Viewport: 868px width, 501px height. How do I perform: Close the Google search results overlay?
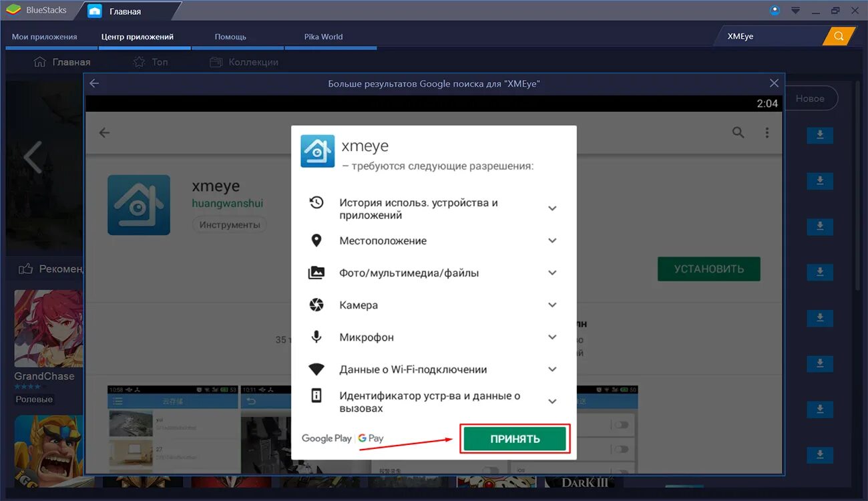[x=774, y=83]
